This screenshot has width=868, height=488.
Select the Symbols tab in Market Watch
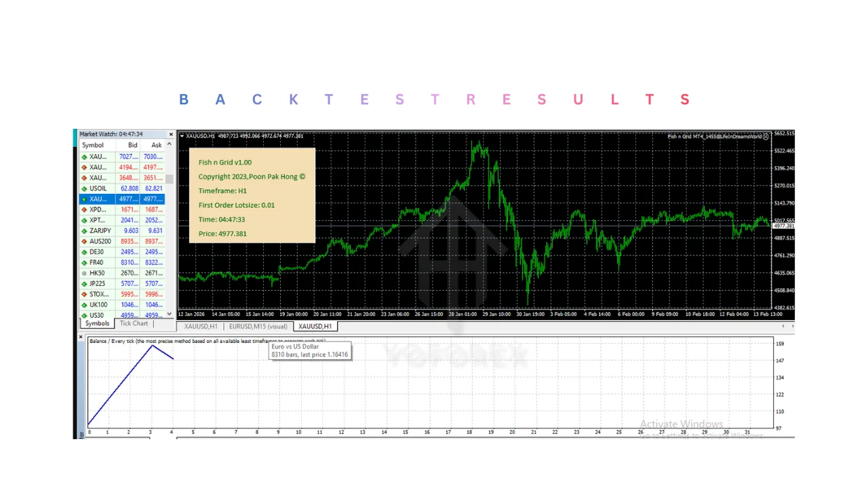97,324
